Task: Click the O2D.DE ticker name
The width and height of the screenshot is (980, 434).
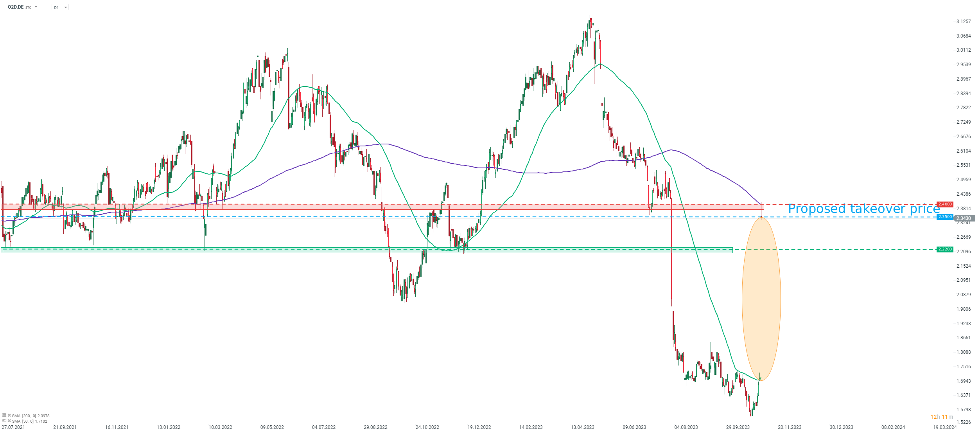Action: [16, 7]
